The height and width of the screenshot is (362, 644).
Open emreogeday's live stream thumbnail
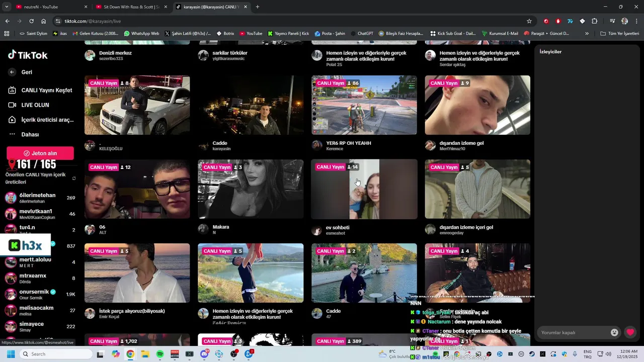[x=477, y=189]
